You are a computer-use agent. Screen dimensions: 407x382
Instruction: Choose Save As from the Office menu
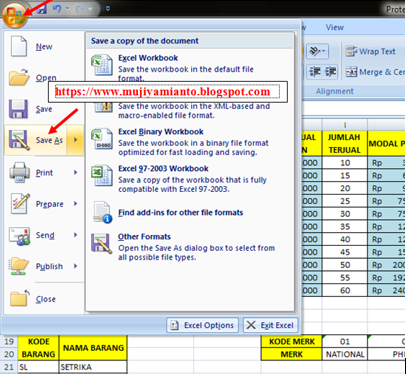(35, 140)
